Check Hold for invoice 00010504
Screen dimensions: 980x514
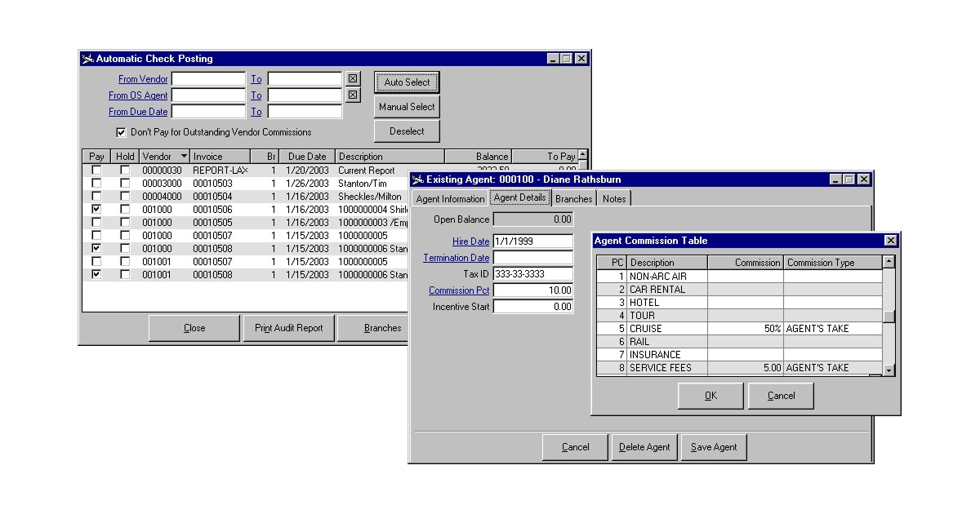click(124, 197)
